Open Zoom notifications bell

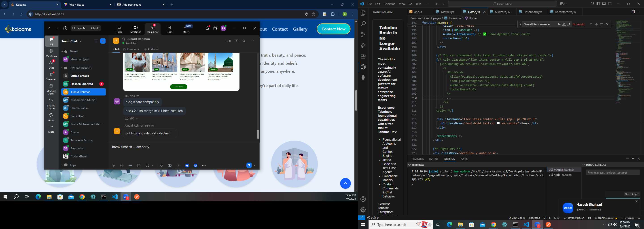tap(207, 28)
